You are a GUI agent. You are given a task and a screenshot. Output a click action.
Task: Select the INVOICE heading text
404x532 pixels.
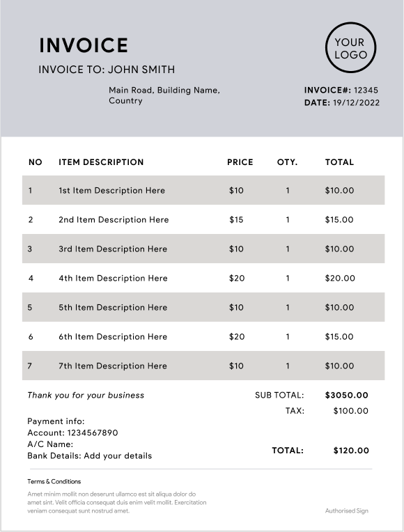[x=84, y=45]
